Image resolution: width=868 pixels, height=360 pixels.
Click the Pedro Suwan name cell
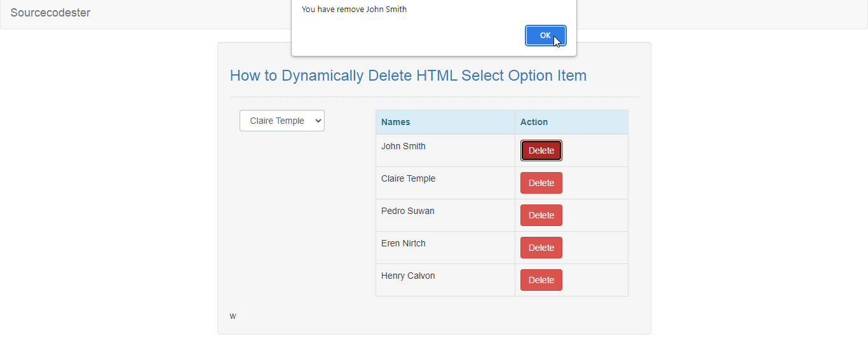407,211
